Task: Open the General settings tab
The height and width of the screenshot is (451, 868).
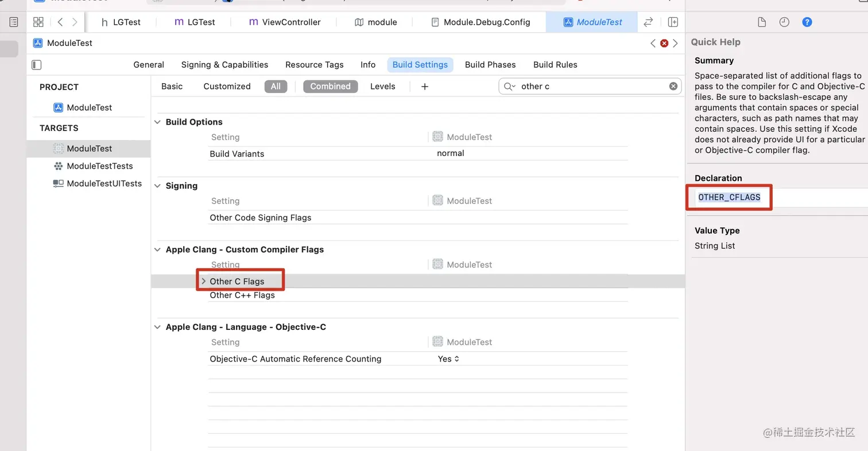Action: point(149,65)
